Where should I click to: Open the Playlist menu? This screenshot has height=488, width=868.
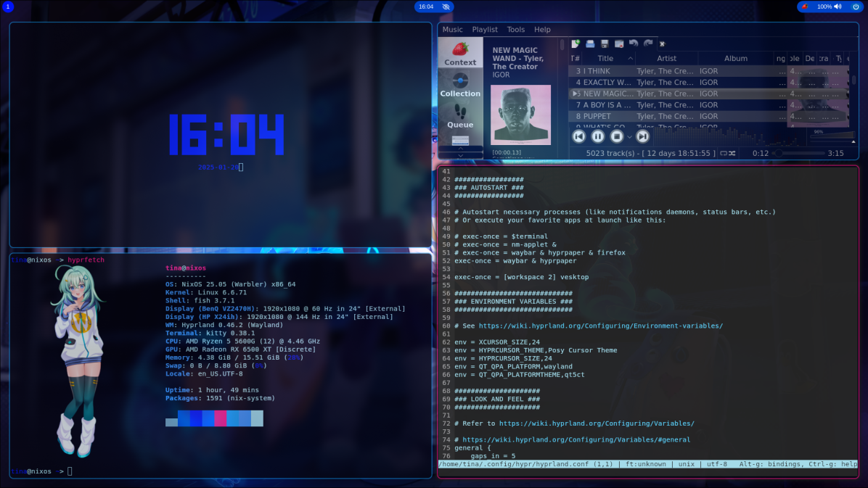[485, 30]
